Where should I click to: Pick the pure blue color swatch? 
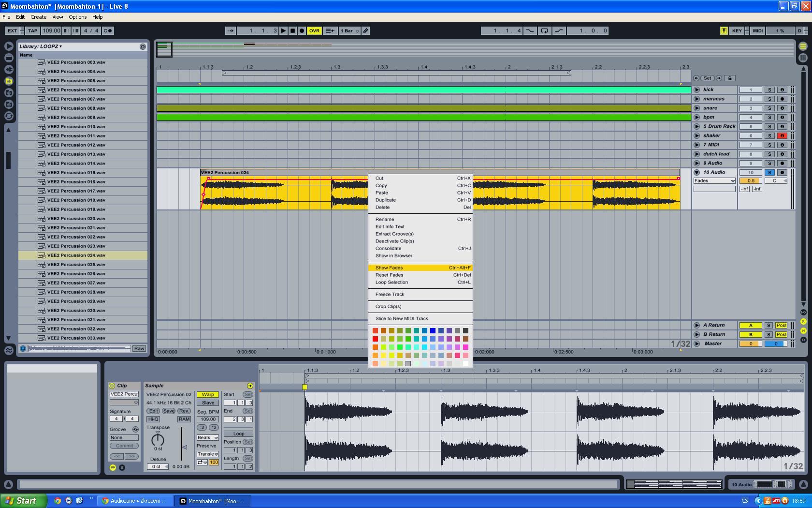point(433,331)
